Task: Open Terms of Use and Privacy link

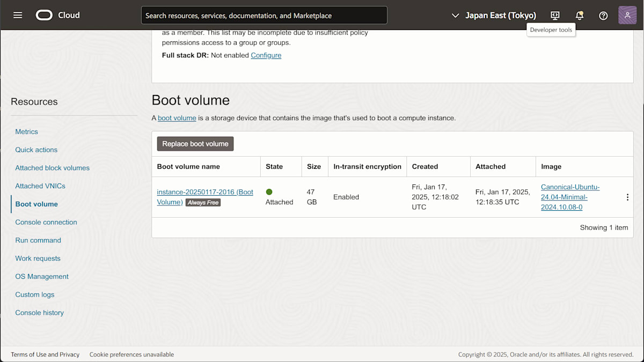Action: tap(45, 354)
